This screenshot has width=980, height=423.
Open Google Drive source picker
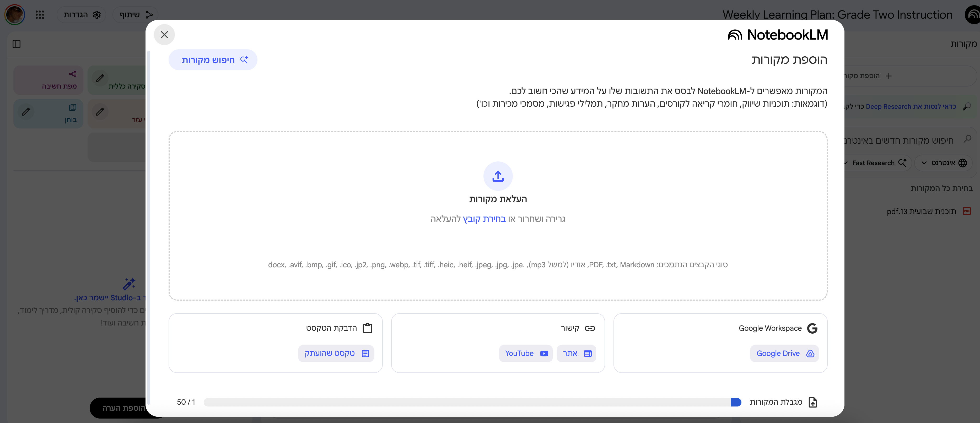[x=784, y=353]
